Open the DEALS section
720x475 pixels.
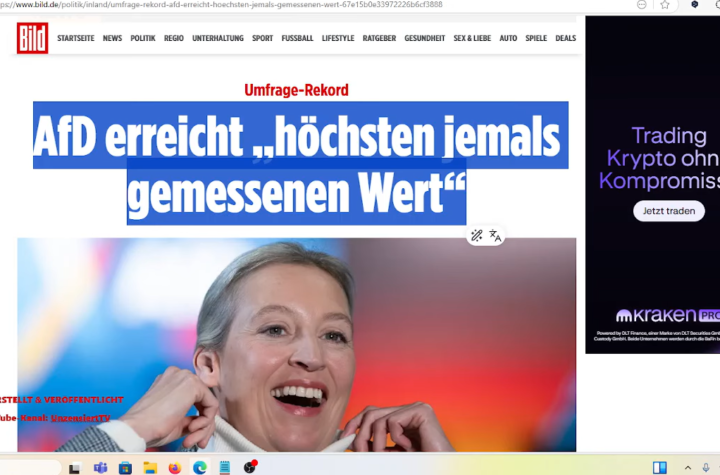(x=565, y=38)
